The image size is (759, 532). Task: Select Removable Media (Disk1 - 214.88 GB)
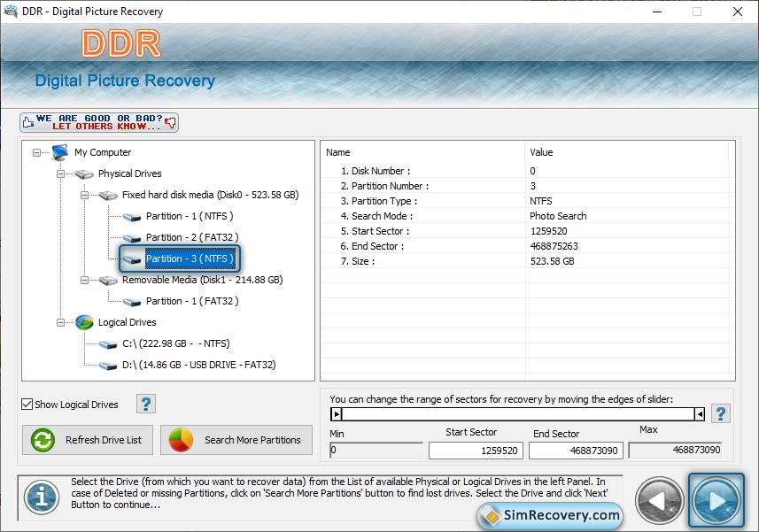(x=202, y=280)
